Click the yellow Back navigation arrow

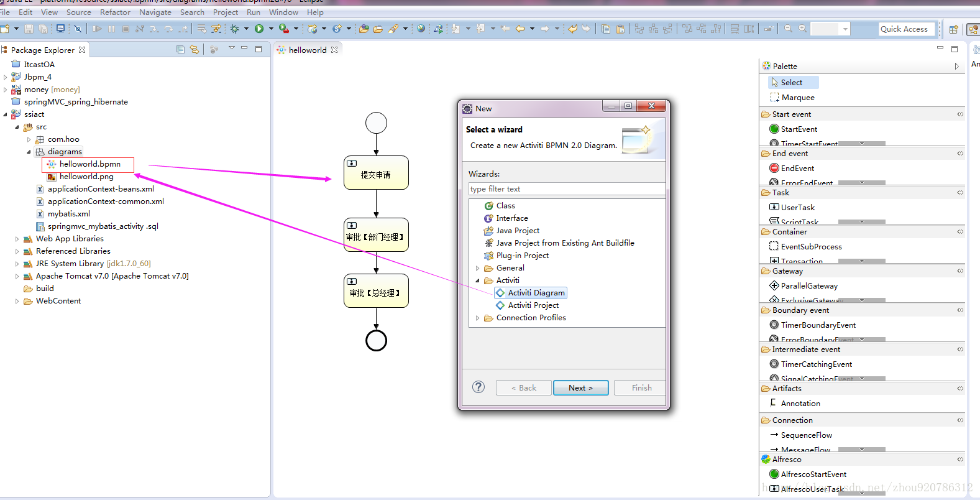tap(520, 29)
